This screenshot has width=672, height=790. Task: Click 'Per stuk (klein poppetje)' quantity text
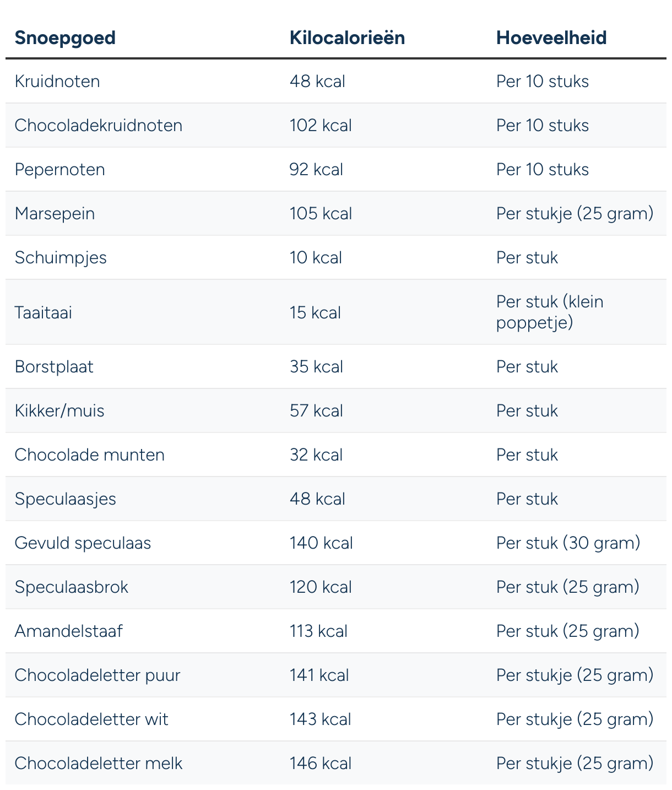tap(550, 312)
